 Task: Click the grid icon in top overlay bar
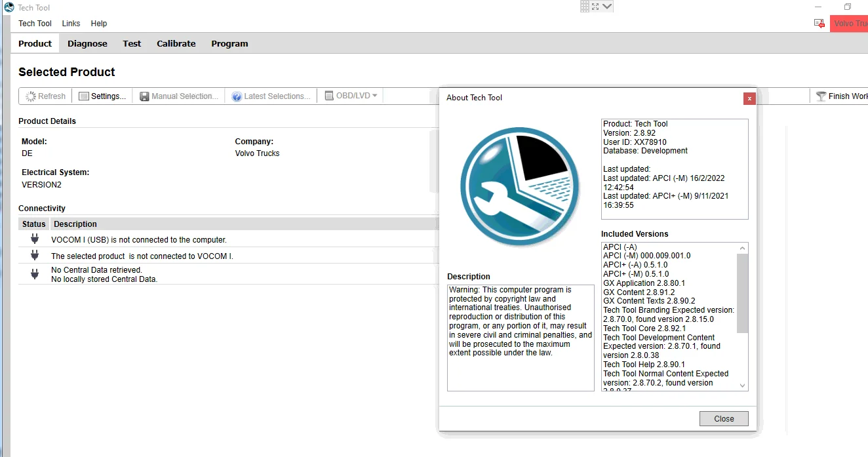click(x=585, y=6)
